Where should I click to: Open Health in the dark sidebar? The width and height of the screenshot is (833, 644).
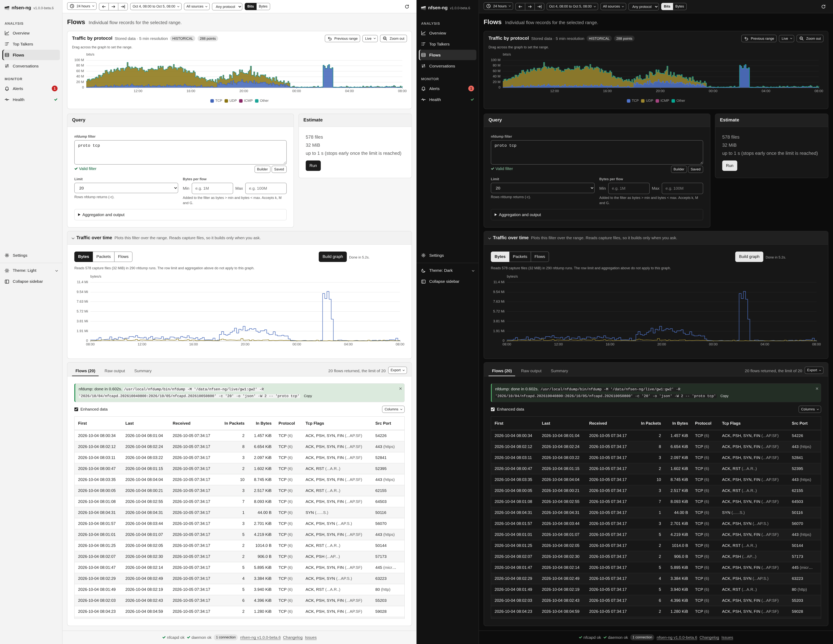click(x=447, y=99)
